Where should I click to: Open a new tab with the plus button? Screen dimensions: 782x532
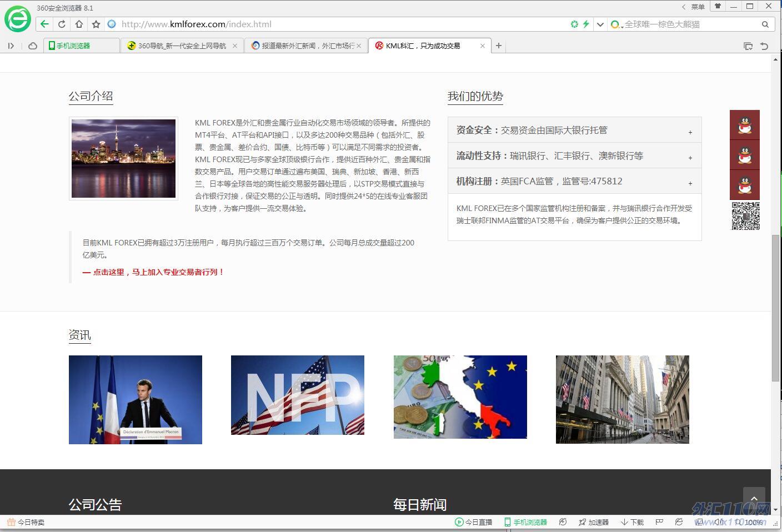[x=499, y=46]
